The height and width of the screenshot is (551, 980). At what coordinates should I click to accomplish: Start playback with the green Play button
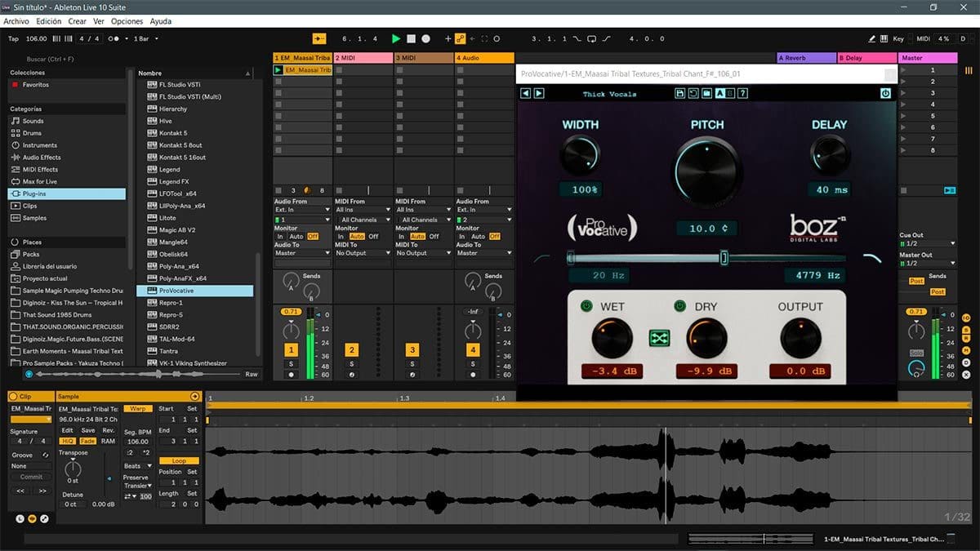396,38
